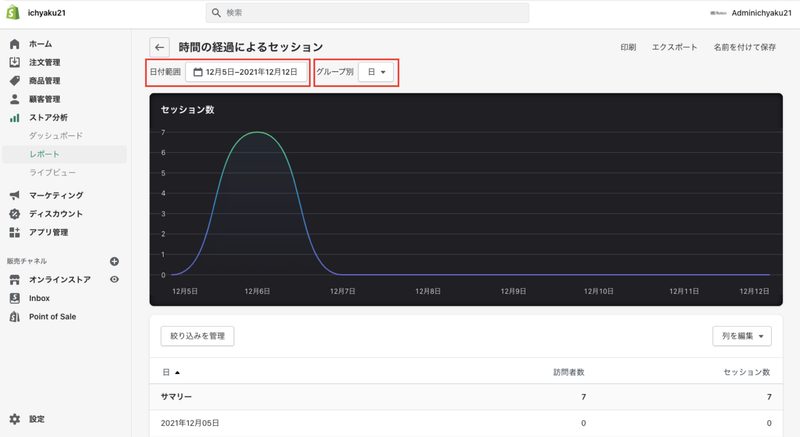Click the Inbox icon
Viewport: 800px width, 437px height.
coord(15,298)
